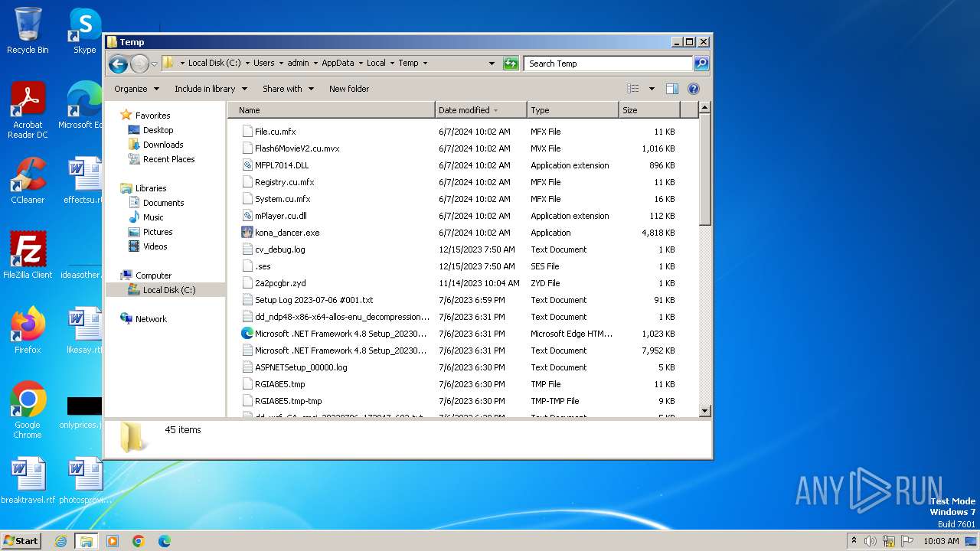Sort by Date modified column header

[x=481, y=110]
